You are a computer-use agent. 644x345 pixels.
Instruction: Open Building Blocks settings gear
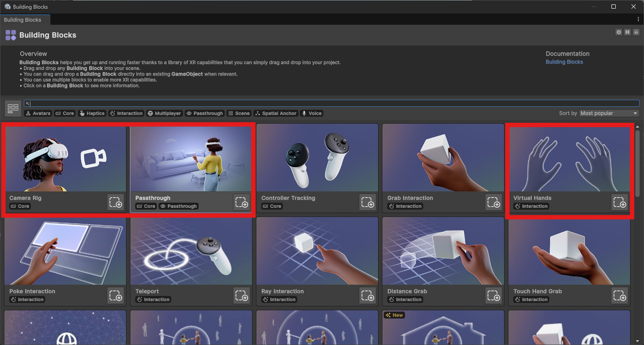click(x=619, y=32)
